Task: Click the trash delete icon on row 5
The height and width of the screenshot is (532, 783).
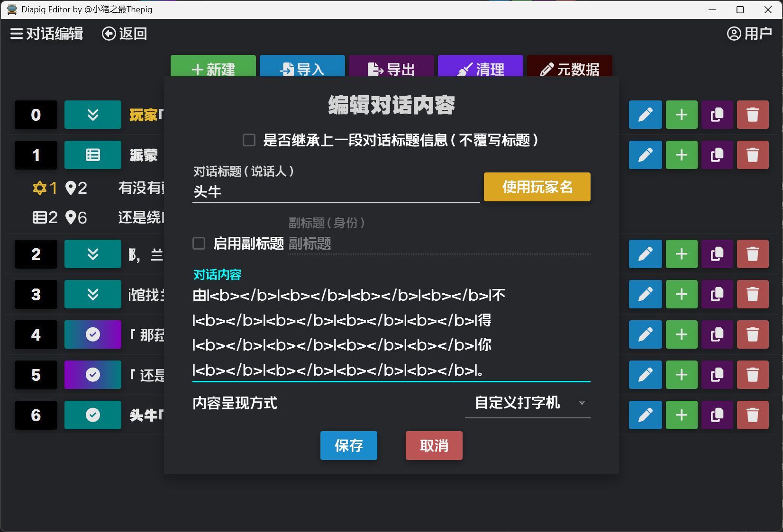Action: click(752, 375)
